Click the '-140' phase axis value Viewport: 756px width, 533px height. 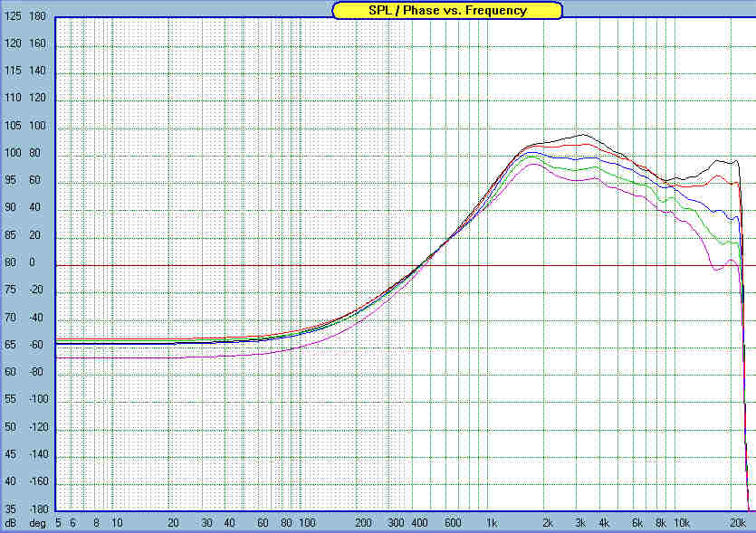tap(39, 454)
